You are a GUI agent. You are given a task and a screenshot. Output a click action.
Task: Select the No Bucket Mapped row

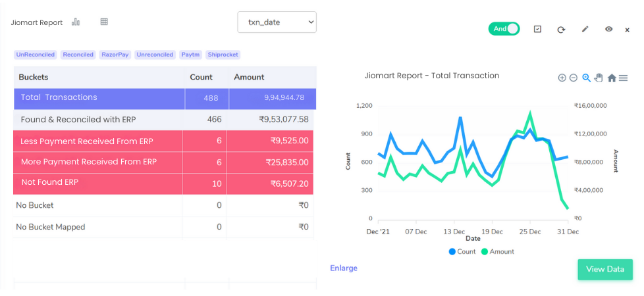point(163,227)
